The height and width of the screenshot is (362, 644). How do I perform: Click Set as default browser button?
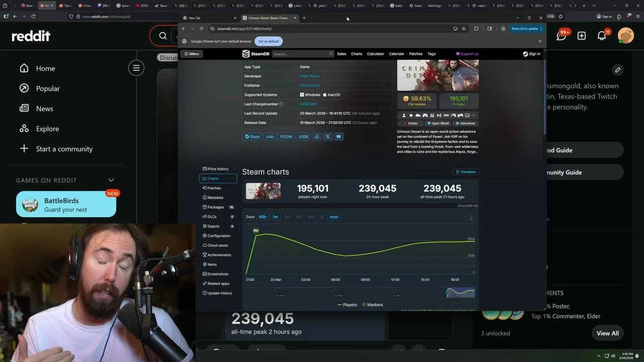coord(269,41)
